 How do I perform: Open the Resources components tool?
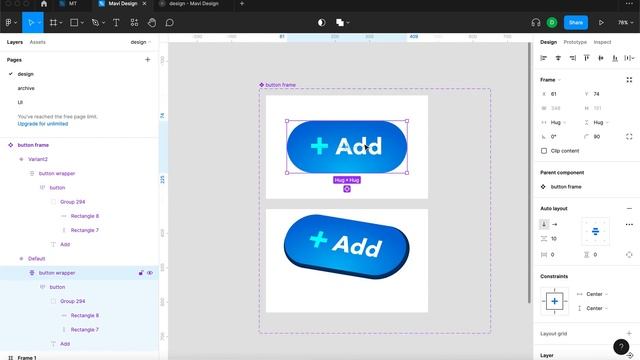[134, 22]
